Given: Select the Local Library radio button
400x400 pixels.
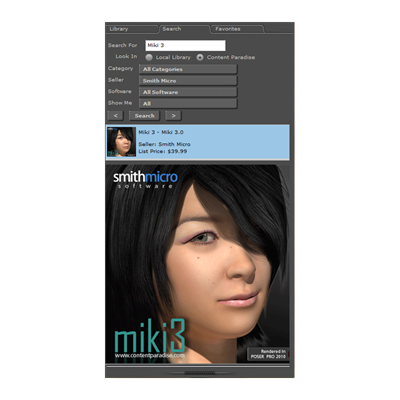Looking at the screenshot, I should point(149,57).
